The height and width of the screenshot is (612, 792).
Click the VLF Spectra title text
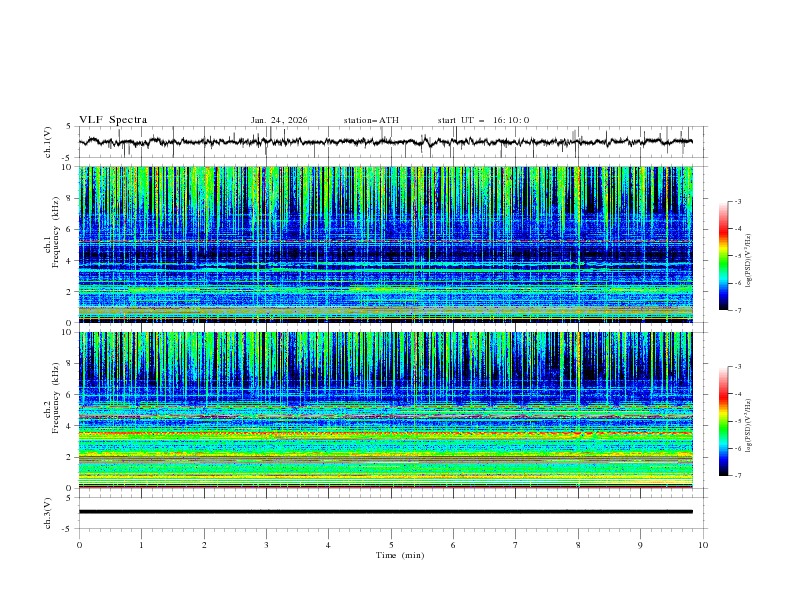coord(113,120)
